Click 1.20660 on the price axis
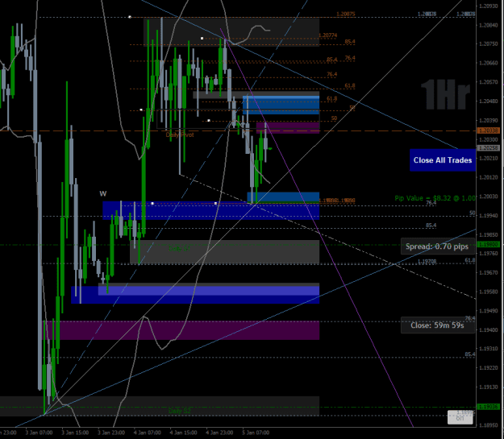 [489, 63]
